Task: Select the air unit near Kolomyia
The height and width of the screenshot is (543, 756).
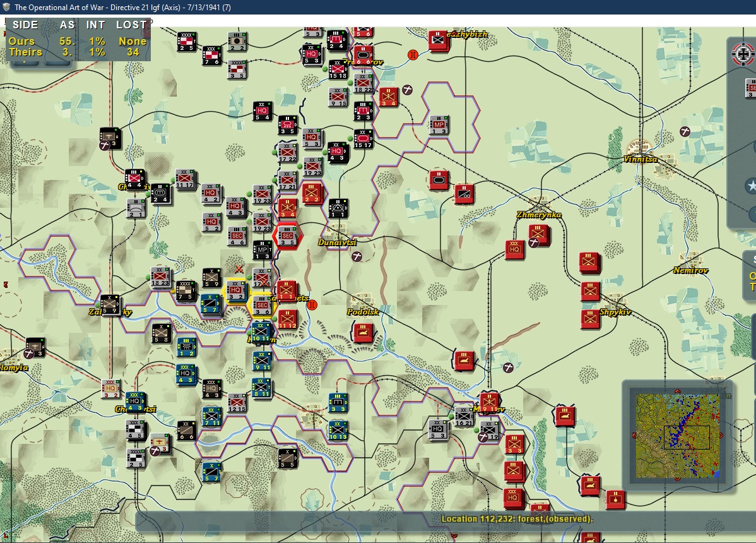Action: [x=35, y=347]
